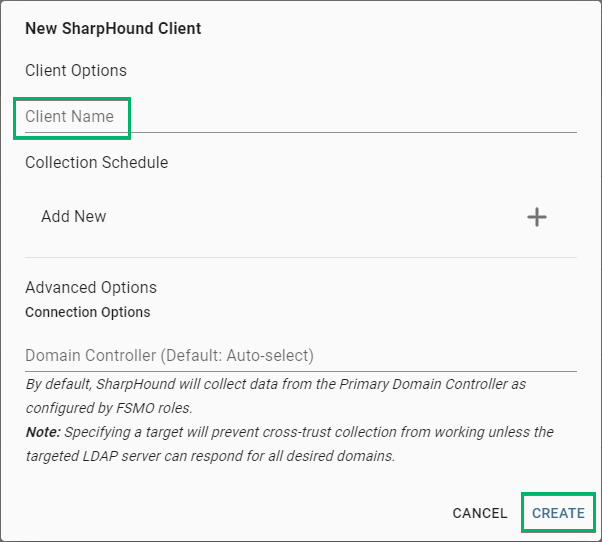Image resolution: width=602 pixels, height=542 pixels.
Task: Click the Domain Controller input field
Action: click(x=300, y=355)
